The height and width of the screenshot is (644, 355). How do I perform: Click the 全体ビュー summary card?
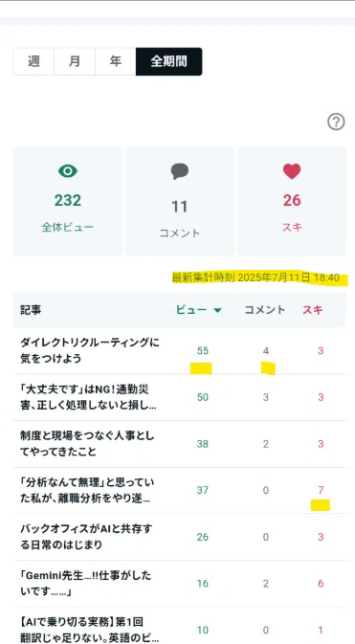(x=68, y=201)
